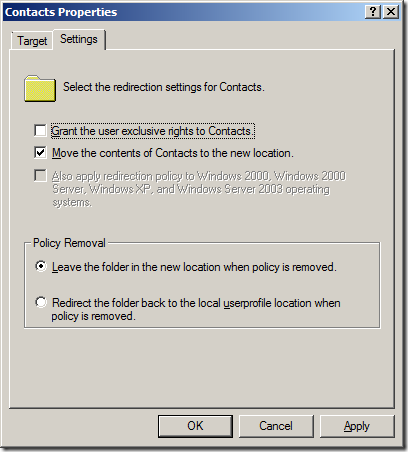Uncheck Move the contents of Contacts checkbox
Viewport: 408px width, 452px height.
pos(40,153)
